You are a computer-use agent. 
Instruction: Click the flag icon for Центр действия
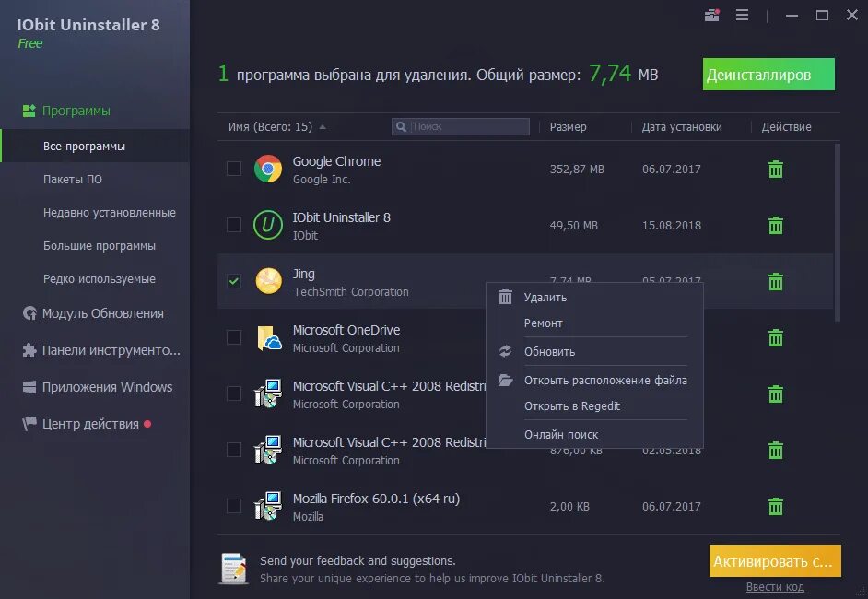point(29,424)
